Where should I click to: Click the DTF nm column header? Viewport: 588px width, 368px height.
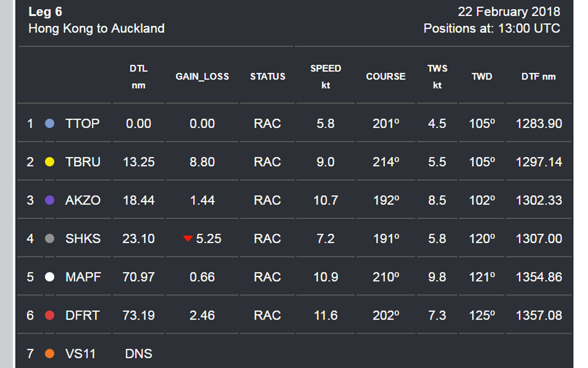coord(539,77)
